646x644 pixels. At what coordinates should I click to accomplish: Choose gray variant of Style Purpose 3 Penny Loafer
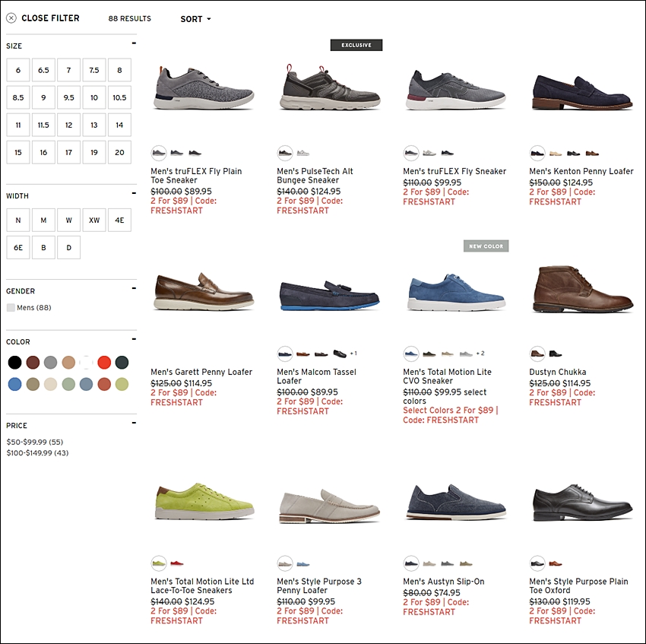(285, 563)
